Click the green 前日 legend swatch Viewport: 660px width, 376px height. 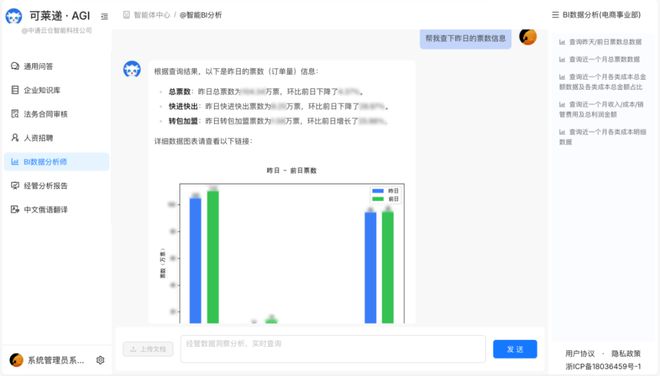[378, 199]
